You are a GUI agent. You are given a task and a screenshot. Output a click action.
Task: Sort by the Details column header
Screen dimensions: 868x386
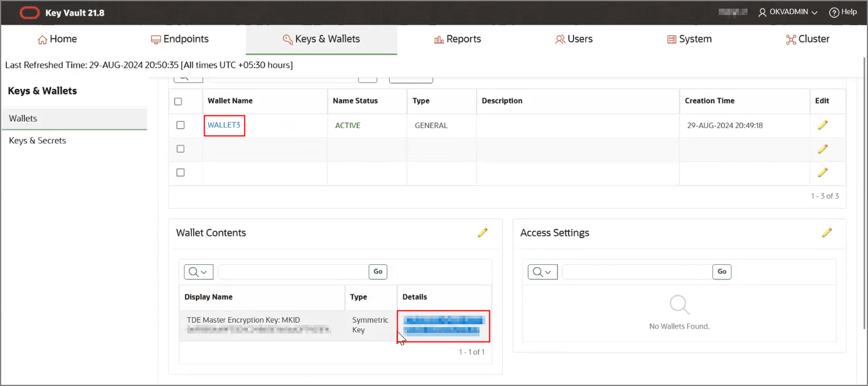pos(414,297)
